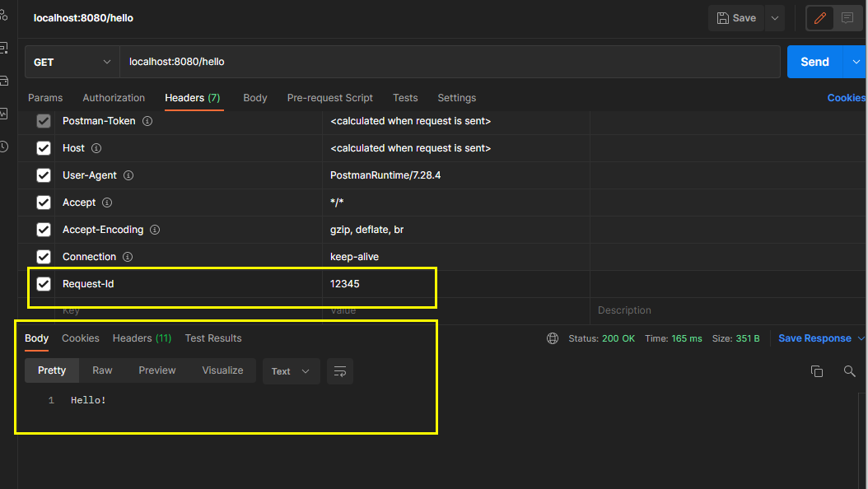The height and width of the screenshot is (489, 868).
Task: Expand the Save options arrow
Action: click(775, 18)
